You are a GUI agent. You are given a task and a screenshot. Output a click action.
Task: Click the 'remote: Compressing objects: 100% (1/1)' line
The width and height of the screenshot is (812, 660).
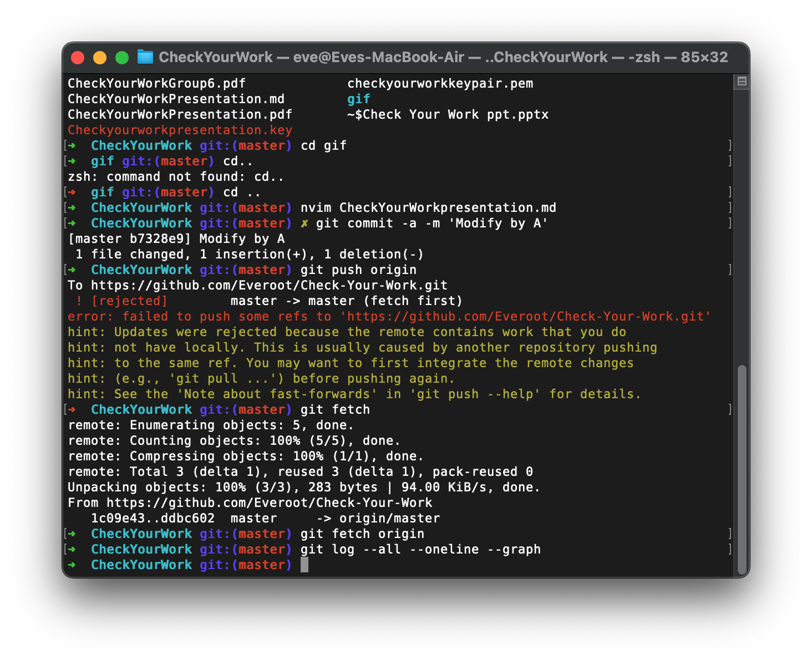coord(246,456)
